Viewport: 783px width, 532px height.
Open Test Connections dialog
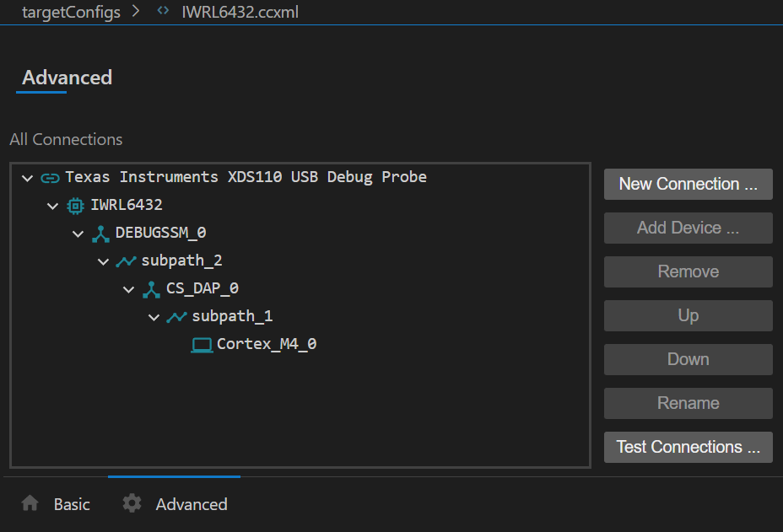pos(688,448)
